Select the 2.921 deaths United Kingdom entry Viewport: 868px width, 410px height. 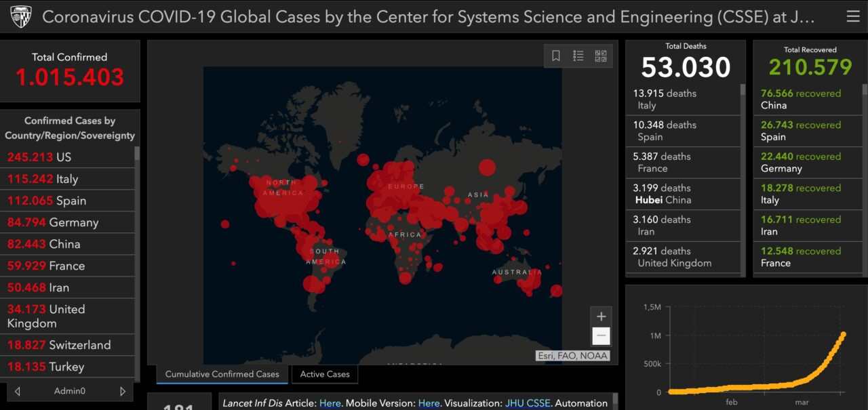683,257
